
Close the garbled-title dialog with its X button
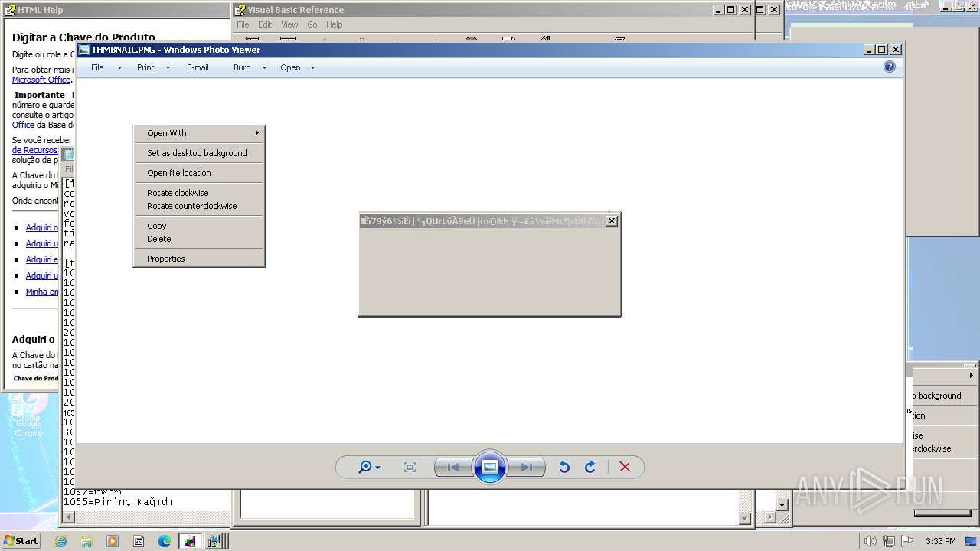(611, 220)
